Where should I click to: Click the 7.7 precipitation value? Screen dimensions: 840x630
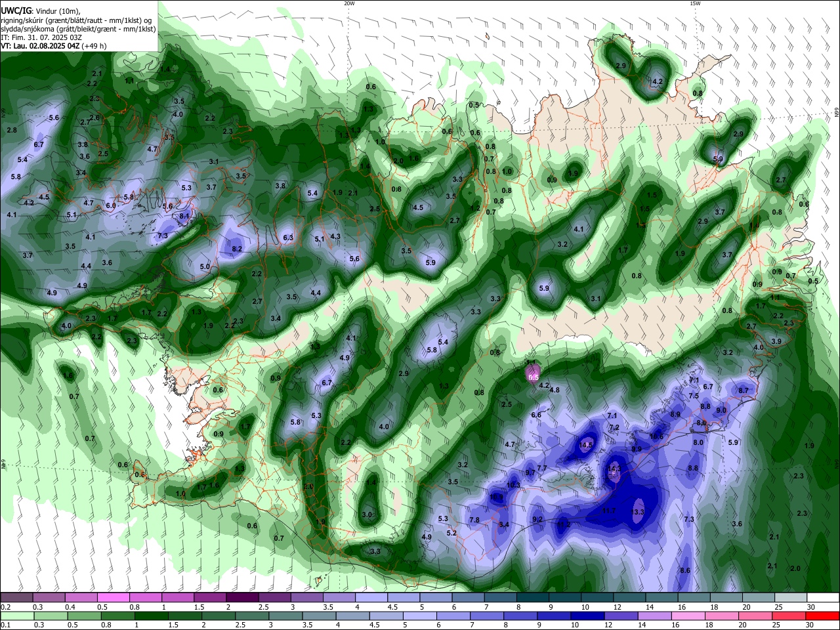[542, 468]
